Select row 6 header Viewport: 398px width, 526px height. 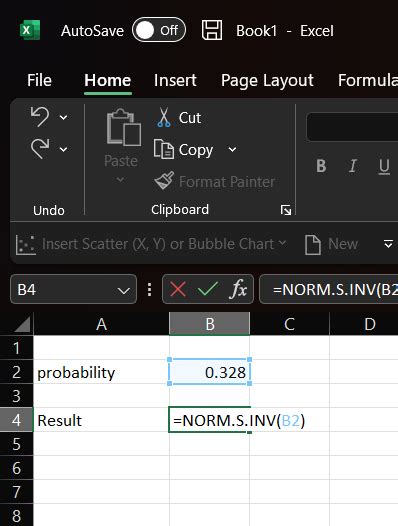(16, 468)
